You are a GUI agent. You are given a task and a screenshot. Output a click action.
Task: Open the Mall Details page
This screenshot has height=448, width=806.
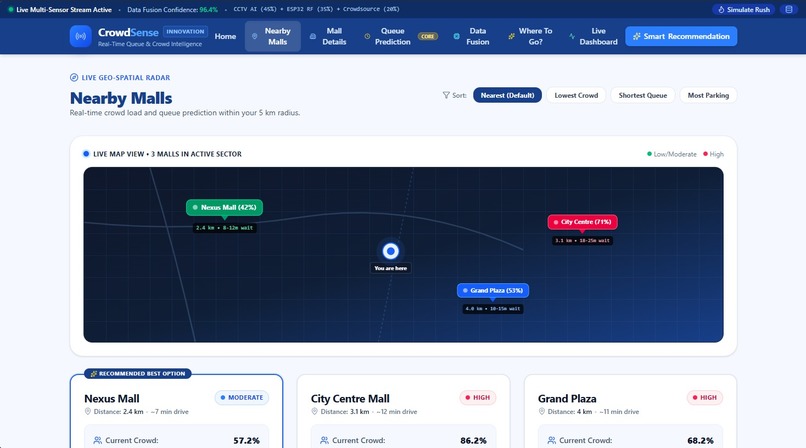pyautogui.click(x=328, y=36)
